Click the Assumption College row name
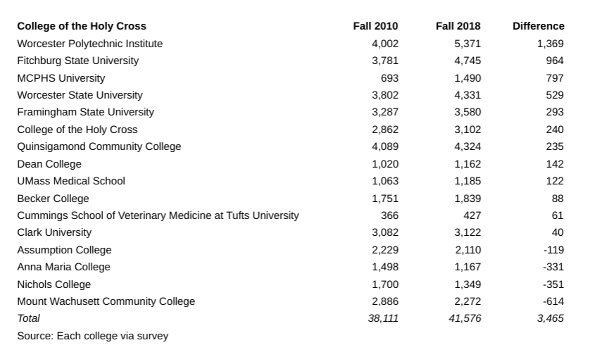The height and width of the screenshot is (364, 590). coord(64,250)
